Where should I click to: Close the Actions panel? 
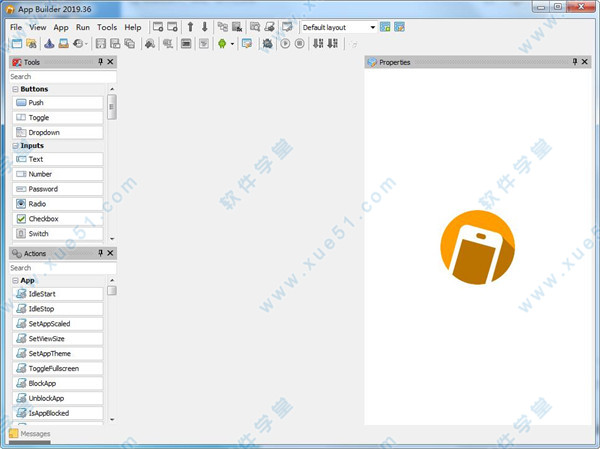(110, 253)
